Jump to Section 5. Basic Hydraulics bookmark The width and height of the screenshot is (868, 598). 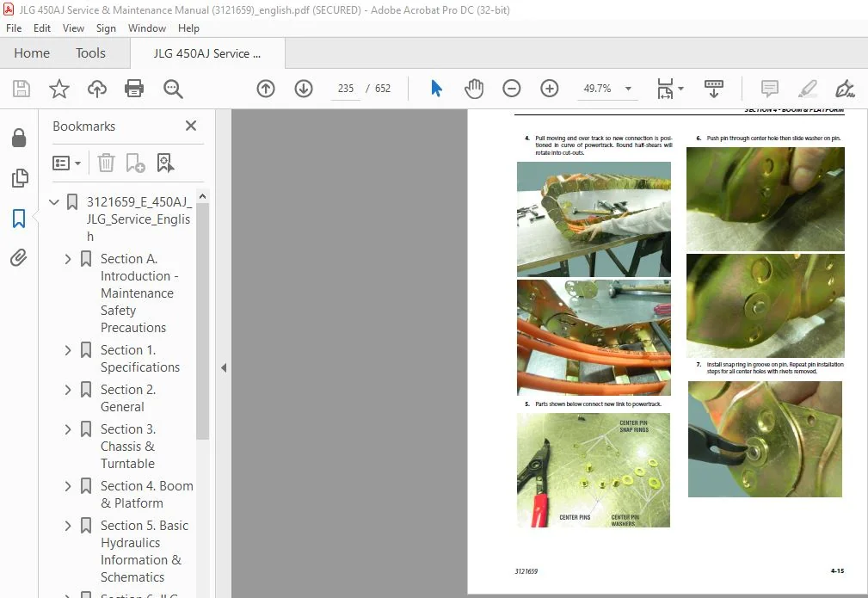144,551
